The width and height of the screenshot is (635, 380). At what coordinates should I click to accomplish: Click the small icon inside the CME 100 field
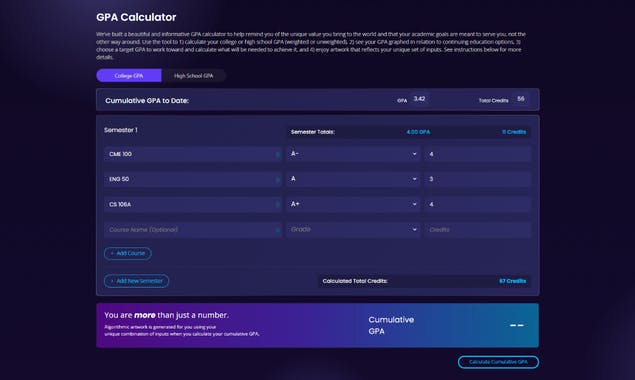277,154
